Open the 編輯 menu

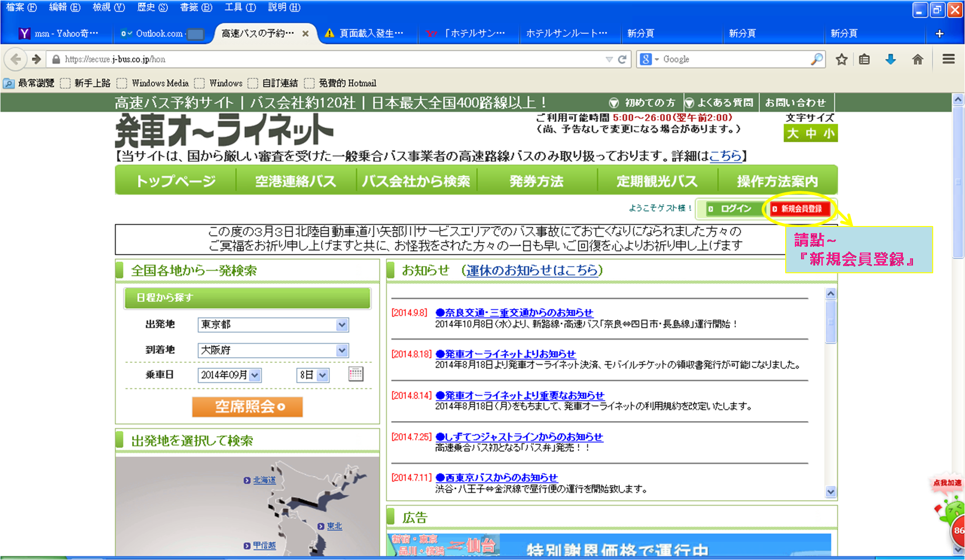point(65,7)
